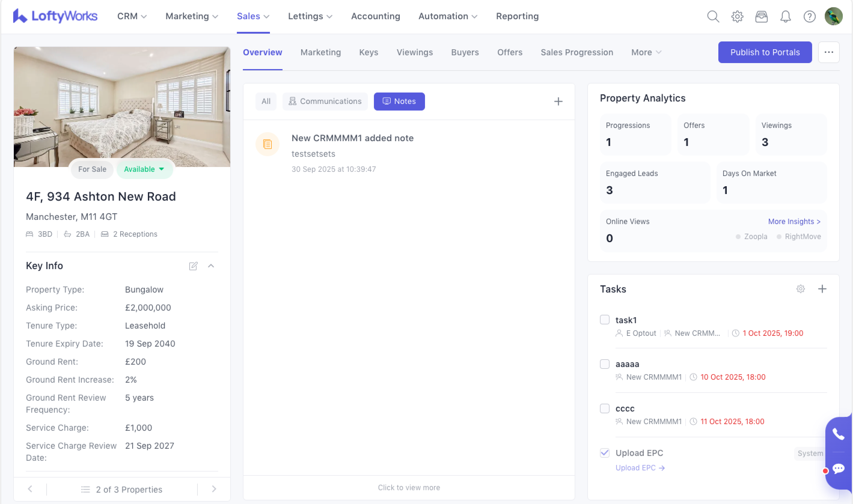Switch to the Viewings tab
This screenshot has height=504, width=853.
(414, 52)
